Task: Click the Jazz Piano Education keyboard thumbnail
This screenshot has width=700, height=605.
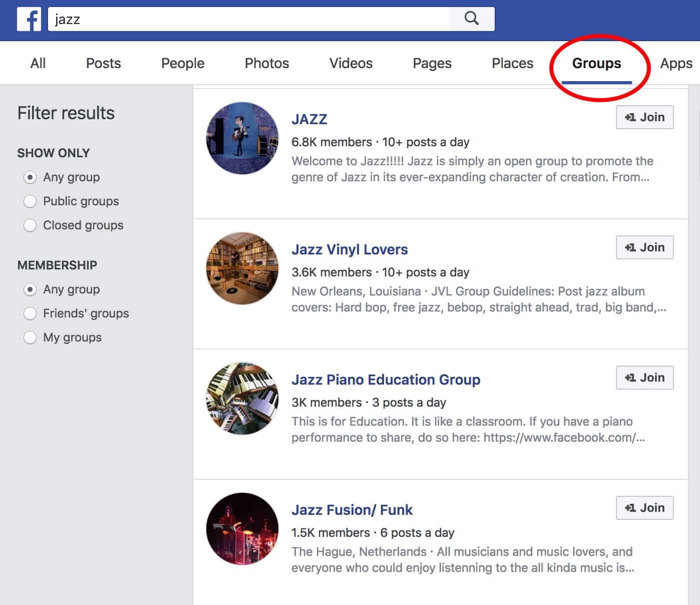Action: pos(242,399)
